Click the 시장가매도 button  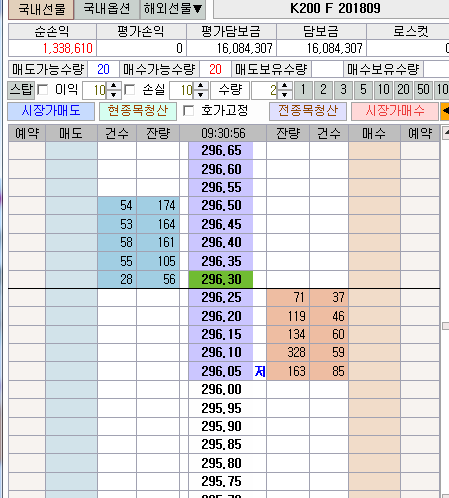coord(51,111)
